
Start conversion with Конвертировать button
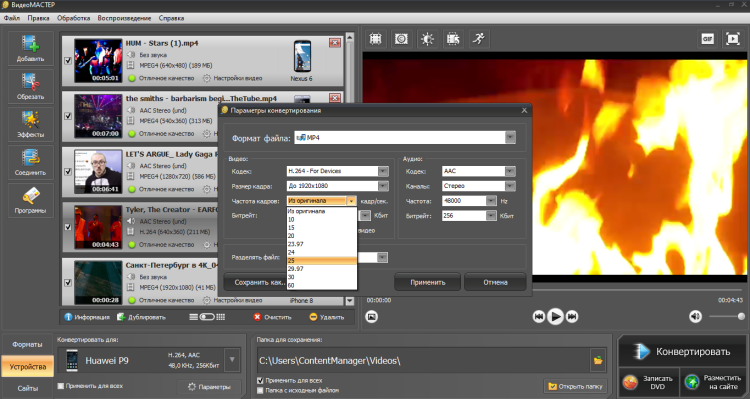[x=683, y=352]
